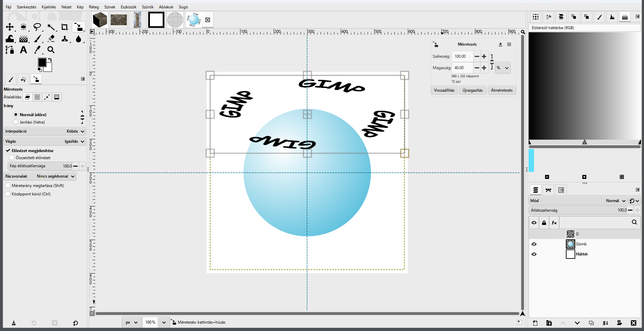The image size is (644, 331).
Task: Open the Vágás dropdown
Action: click(x=45, y=141)
